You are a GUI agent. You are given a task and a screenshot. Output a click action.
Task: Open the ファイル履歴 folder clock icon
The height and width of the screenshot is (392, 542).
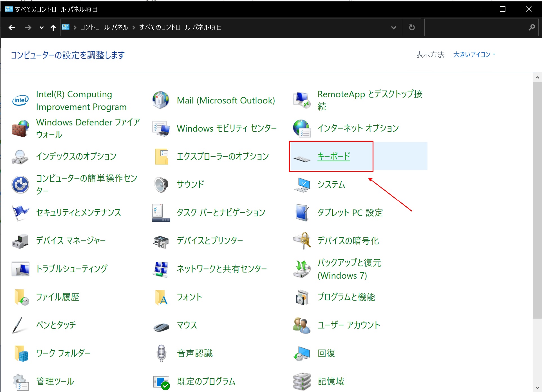(21, 297)
